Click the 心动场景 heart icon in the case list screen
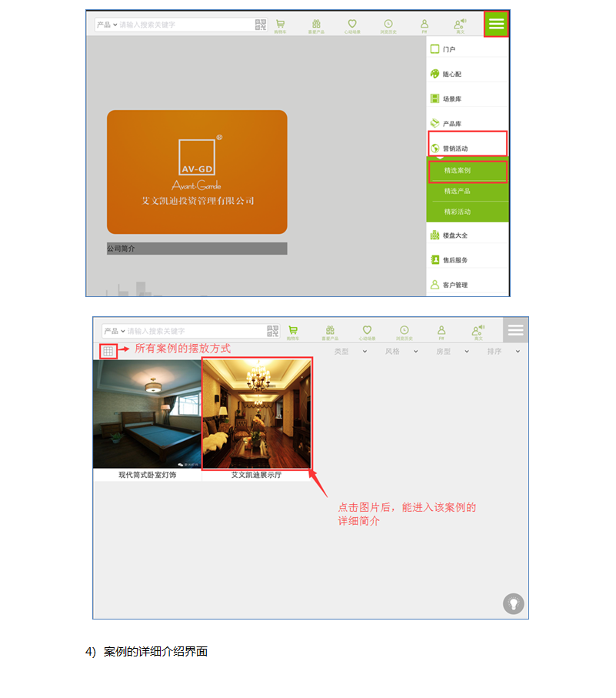Image resolution: width=616 pixels, height=698 pixels. [x=367, y=332]
